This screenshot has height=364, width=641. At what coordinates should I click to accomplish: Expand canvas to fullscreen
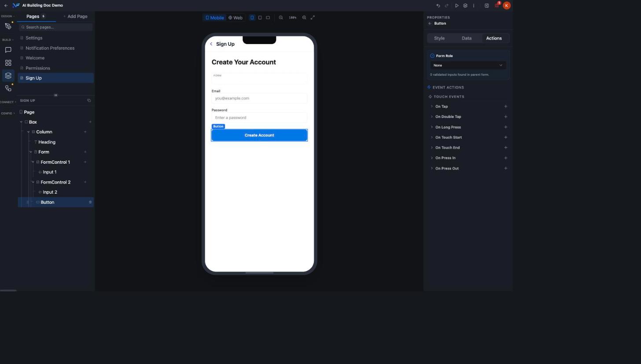click(313, 18)
